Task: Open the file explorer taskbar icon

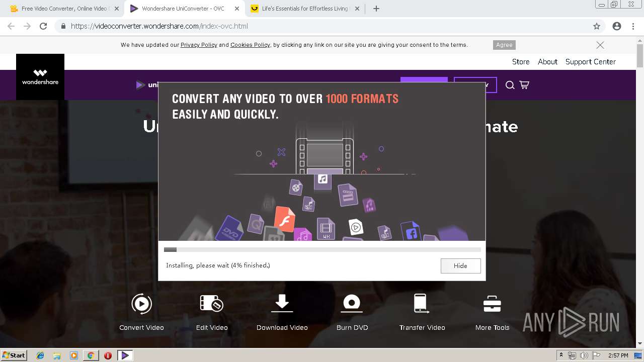Action: 57,355
